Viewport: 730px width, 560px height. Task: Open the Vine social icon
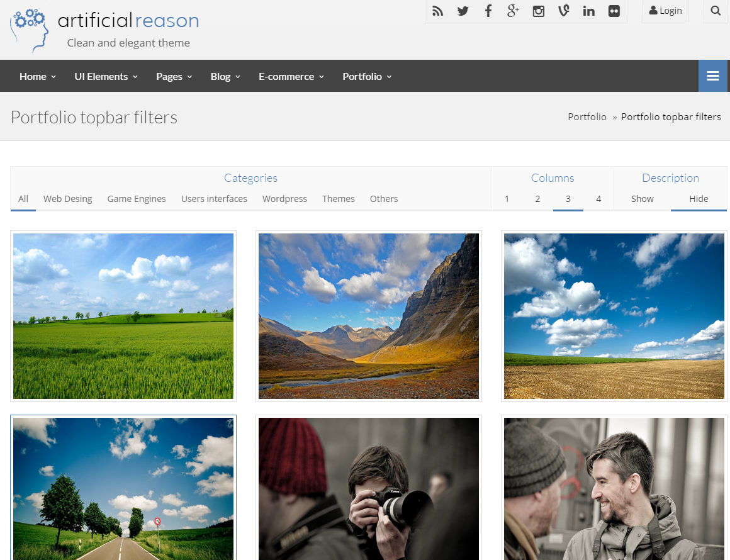pyautogui.click(x=564, y=11)
